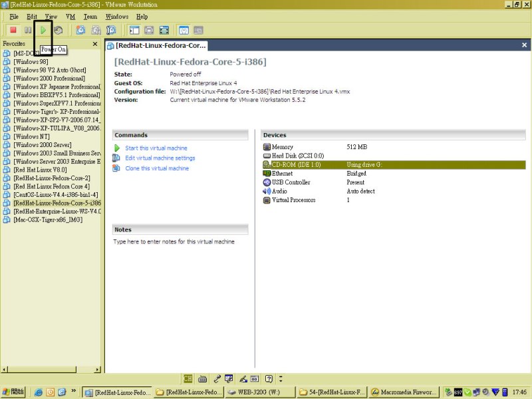Click the Hard Disk (SCSI 0:0) device label
Viewport: 532px width, 399px height.
pyautogui.click(x=297, y=156)
